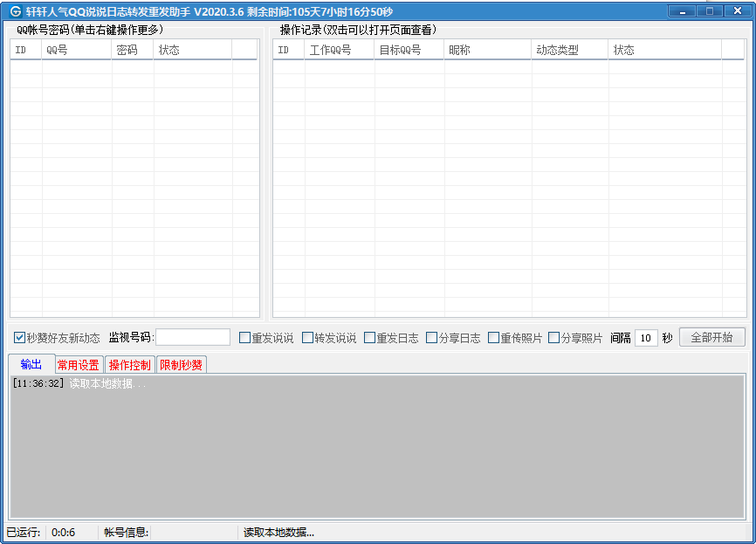The width and height of the screenshot is (756, 544).
Task: Click ID column header in 操作记录 list
Action: [x=289, y=50]
